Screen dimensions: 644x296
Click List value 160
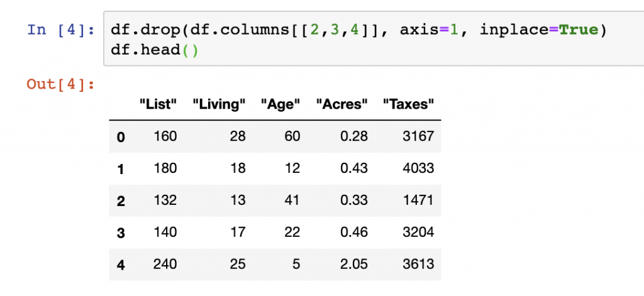coord(165,136)
